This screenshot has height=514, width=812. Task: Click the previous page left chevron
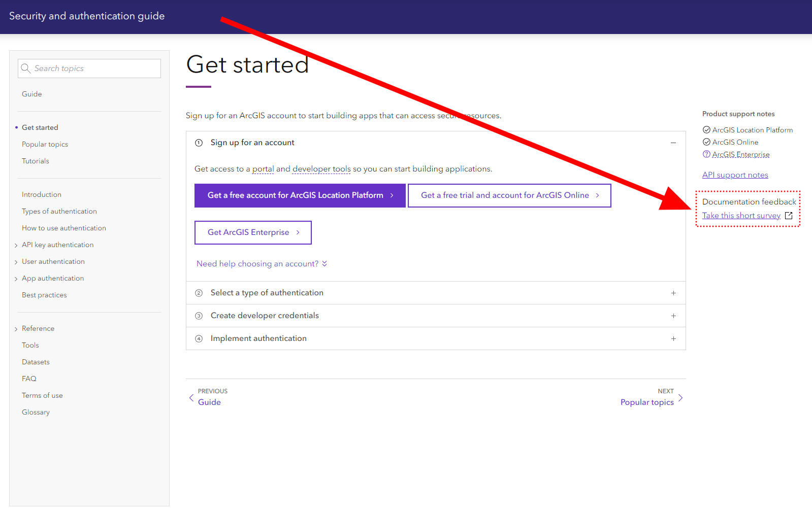(x=191, y=398)
